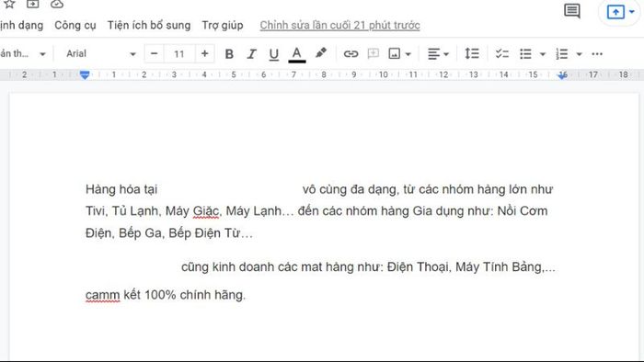Click the misspelled word Giăc
644x362 pixels.
(206, 211)
